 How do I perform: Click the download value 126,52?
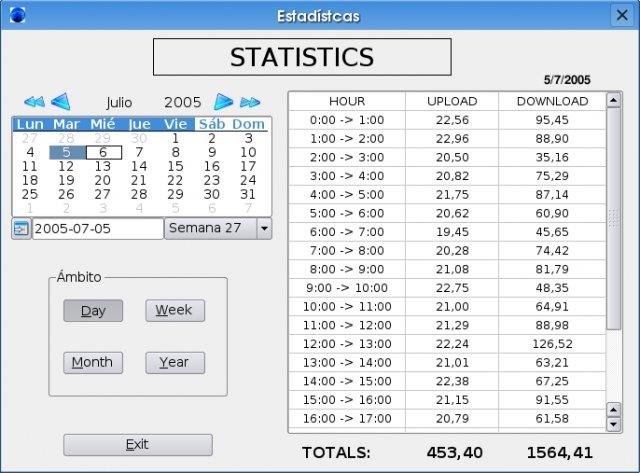[x=552, y=344]
